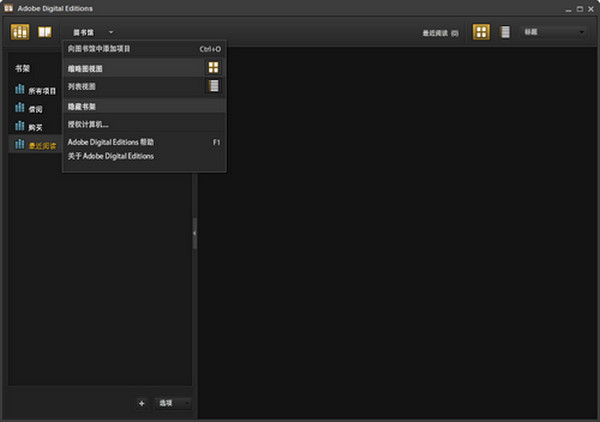Image resolution: width=600 pixels, height=422 pixels.
Task: Click the 书架 panel heading
Action: (x=22, y=68)
